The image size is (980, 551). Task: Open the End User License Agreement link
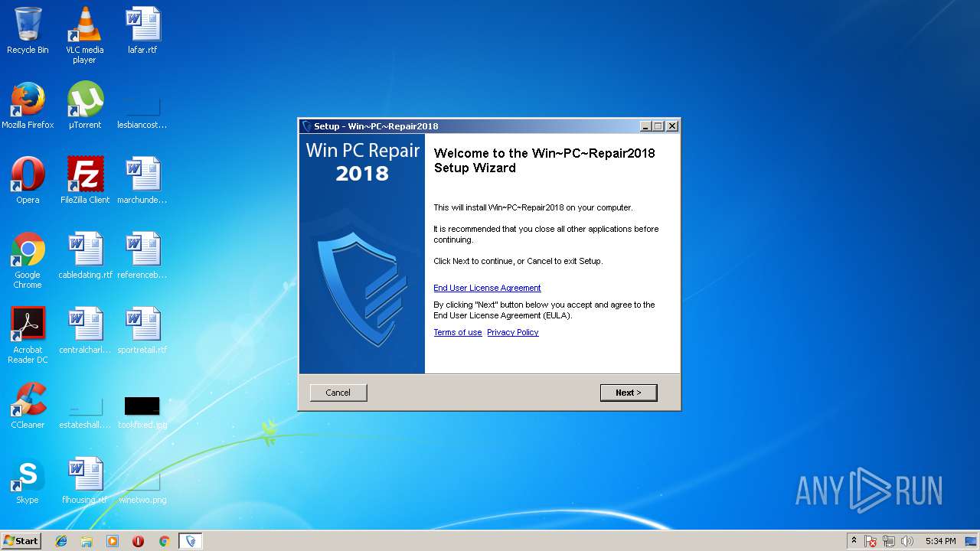[x=487, y=288]
